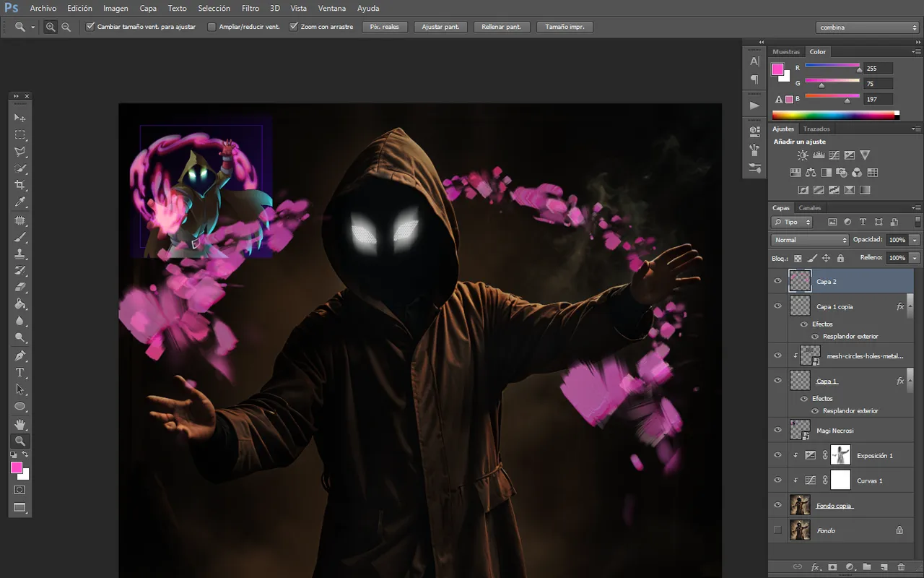Select the Quick Selection tool

20,169
